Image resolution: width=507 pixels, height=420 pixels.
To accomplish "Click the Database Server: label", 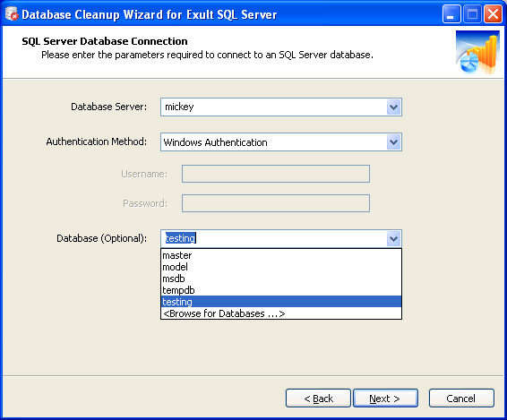I will click(x=108, y=107).
